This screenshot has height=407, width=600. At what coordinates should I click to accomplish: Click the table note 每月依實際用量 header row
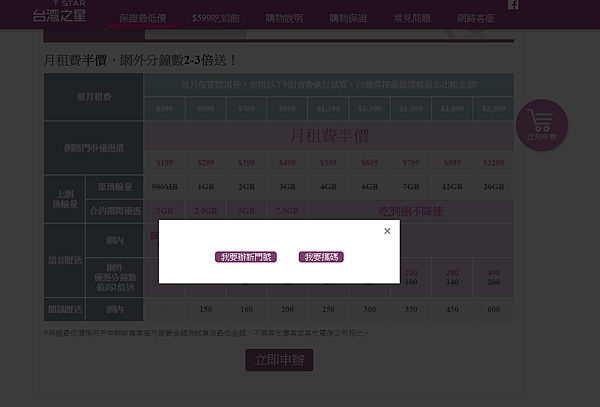tap(329, 85)
